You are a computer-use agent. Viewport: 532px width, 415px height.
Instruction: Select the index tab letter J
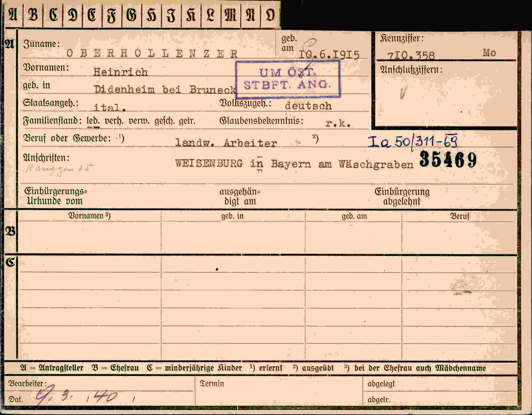pyautogui.click(x=171, y=15)
